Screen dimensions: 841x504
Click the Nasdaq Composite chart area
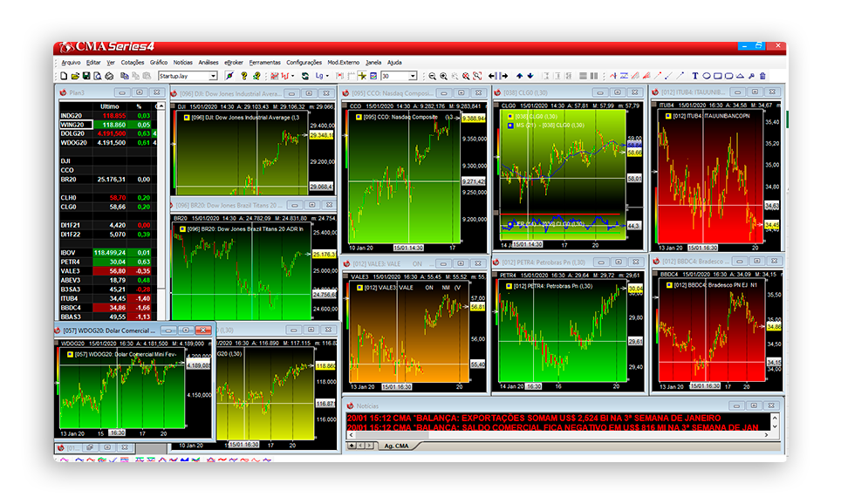pos(405,179)
